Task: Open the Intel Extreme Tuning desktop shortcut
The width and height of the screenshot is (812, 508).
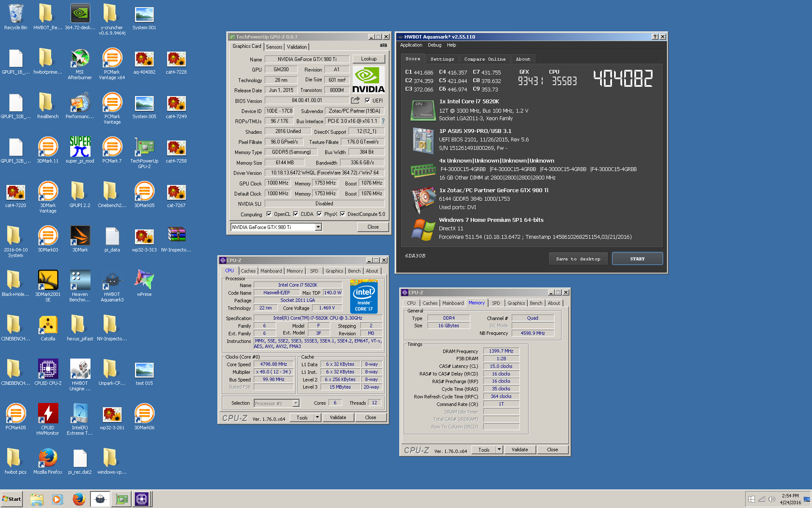Action: click(x=80, y=420)
